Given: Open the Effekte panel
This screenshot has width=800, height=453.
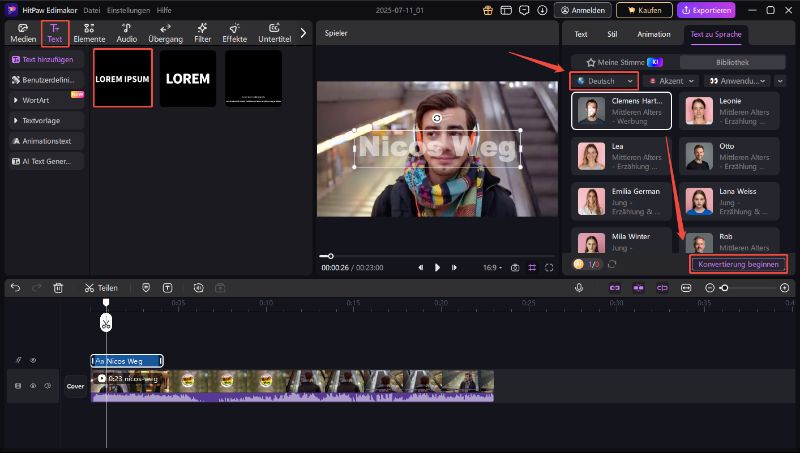Looking at the screenshot, I should tap(234, 33).
